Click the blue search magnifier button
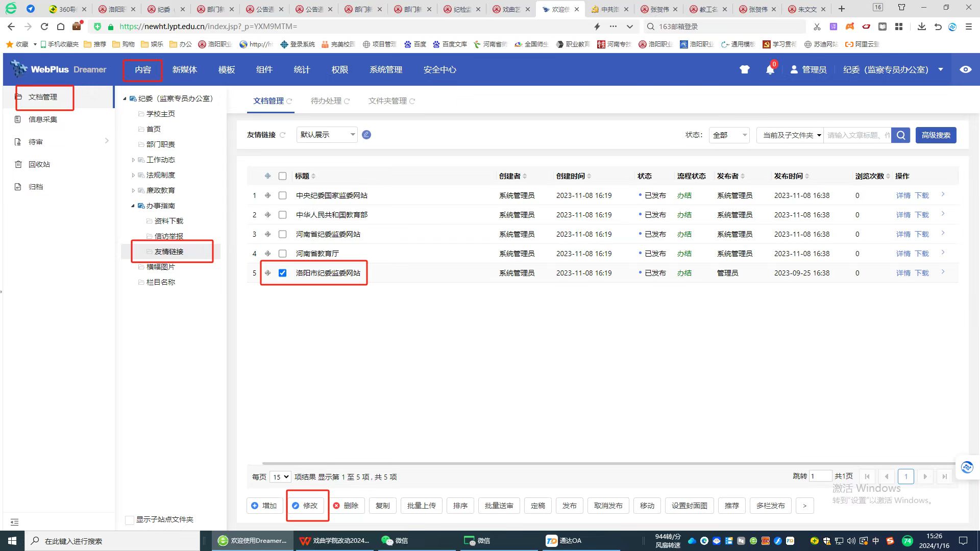Screen dimensions: 980x551 pos(901,135)
